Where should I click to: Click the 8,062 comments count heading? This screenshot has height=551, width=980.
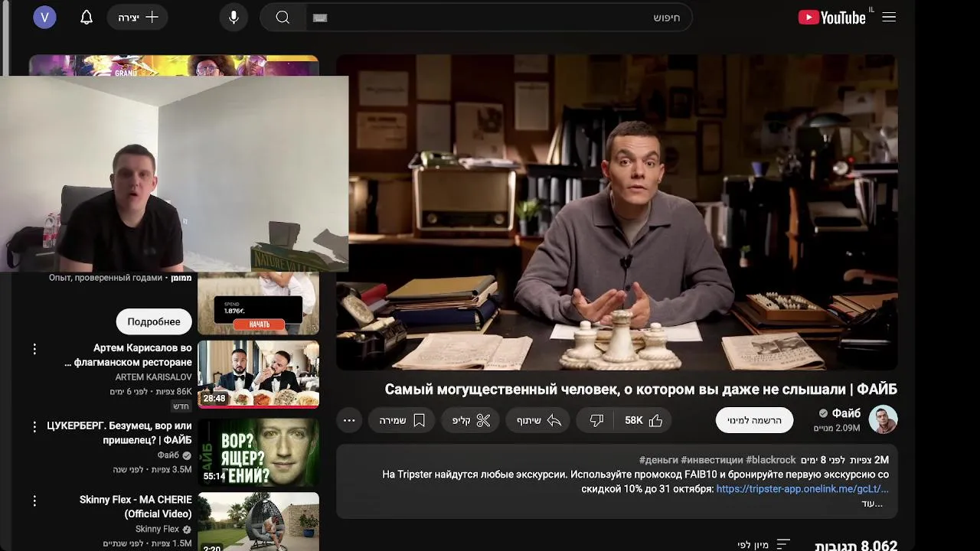click(x=856, y=545)
